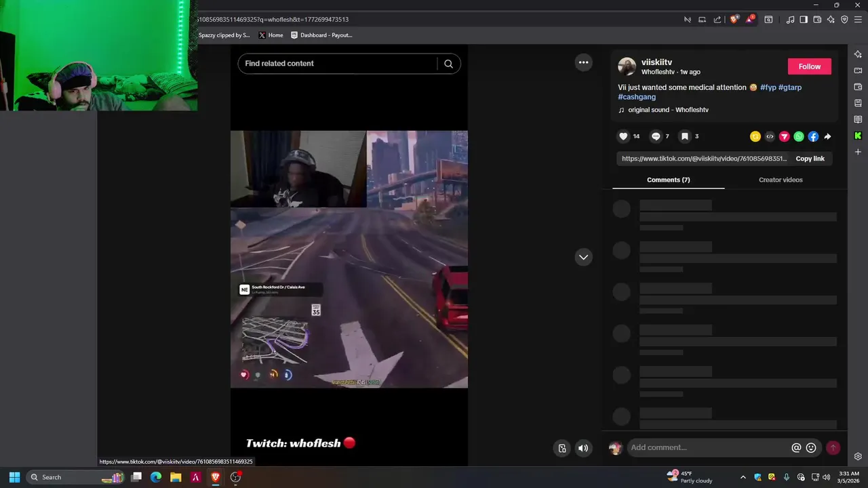Go to next video with down chevron
The height and width of the screenshot is (488, 868).
(583, 257)
